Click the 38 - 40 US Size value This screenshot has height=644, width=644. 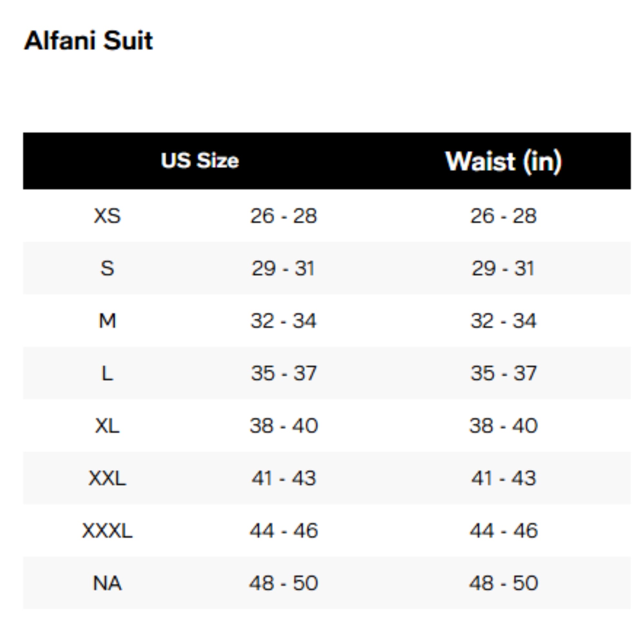click(x=284, y=426)
